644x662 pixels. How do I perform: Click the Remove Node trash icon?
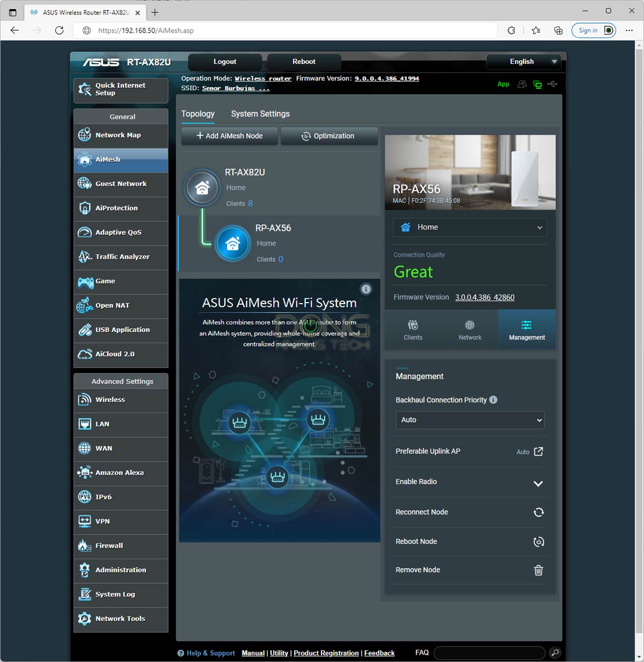tap(538, 570)
